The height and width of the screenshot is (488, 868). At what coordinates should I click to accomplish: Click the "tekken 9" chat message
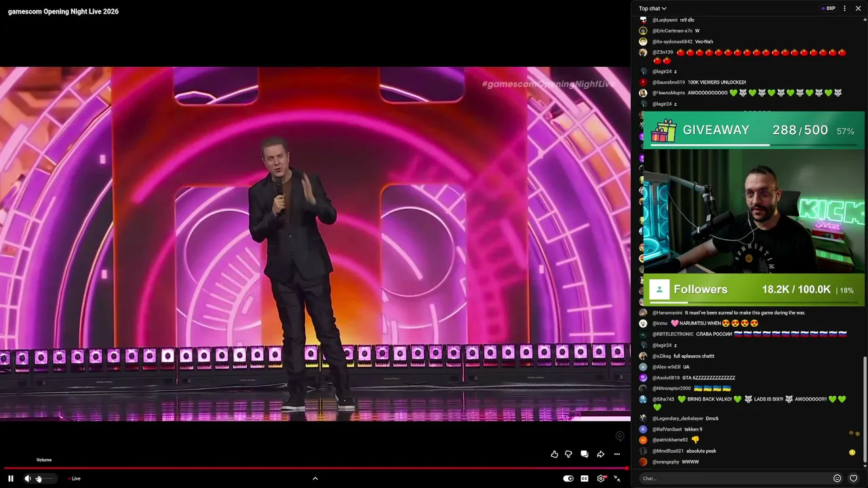click(693, 429)
